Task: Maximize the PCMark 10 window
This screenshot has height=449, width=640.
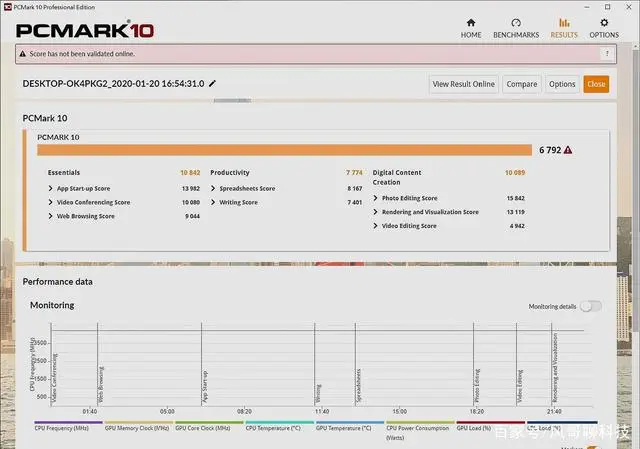Action: (x=608, y=7)
